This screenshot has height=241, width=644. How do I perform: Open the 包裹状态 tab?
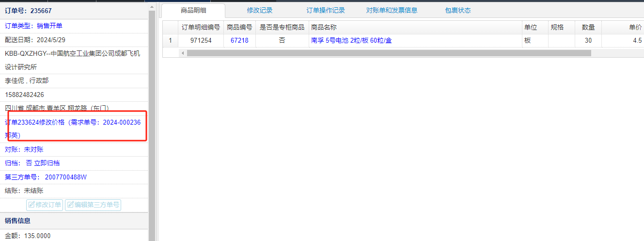pyautogui.click(x=458, y=10)
